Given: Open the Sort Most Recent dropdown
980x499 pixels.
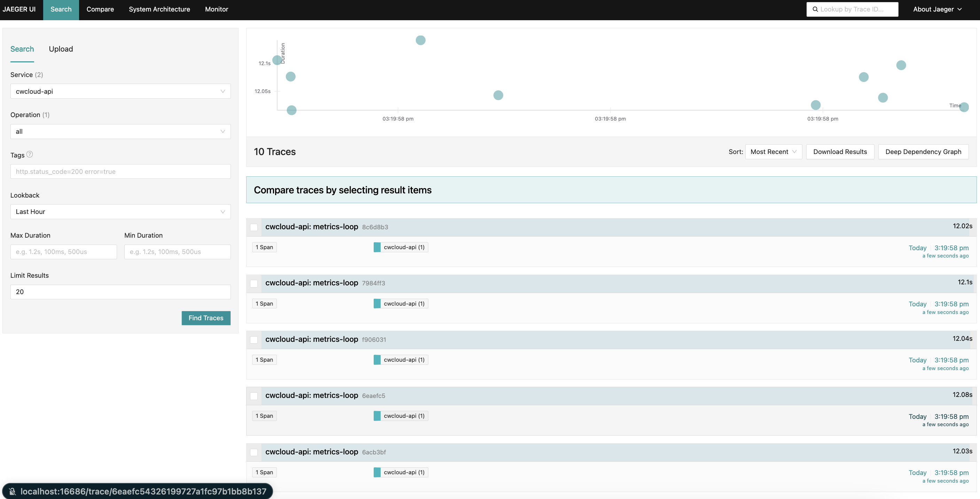Looking at the screenshot, I should tap(773, 152).
